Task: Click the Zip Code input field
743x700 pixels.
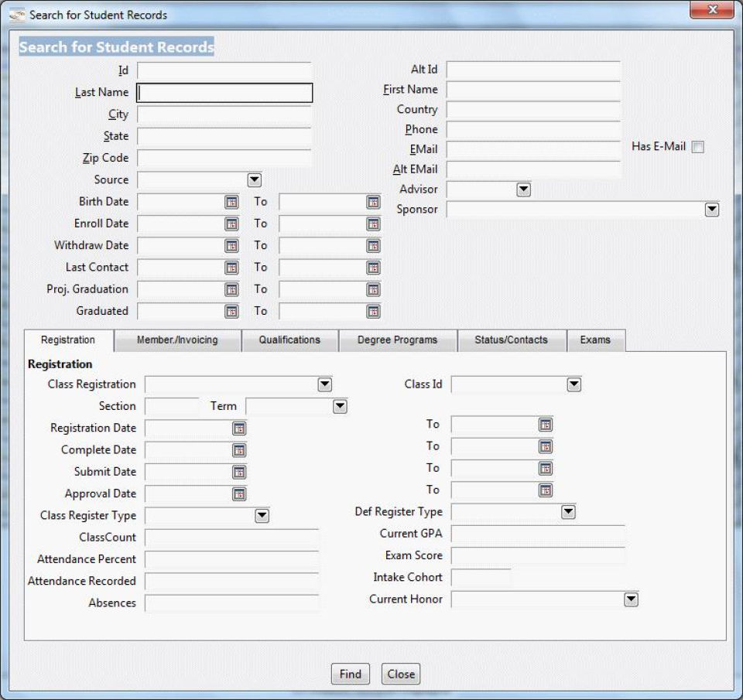Action: click(224, 159)
